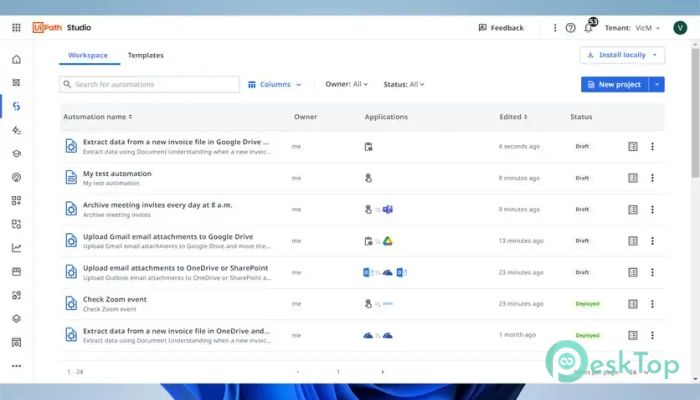Click the Search for automations field
700x400 pixels.
pos(149,84)
